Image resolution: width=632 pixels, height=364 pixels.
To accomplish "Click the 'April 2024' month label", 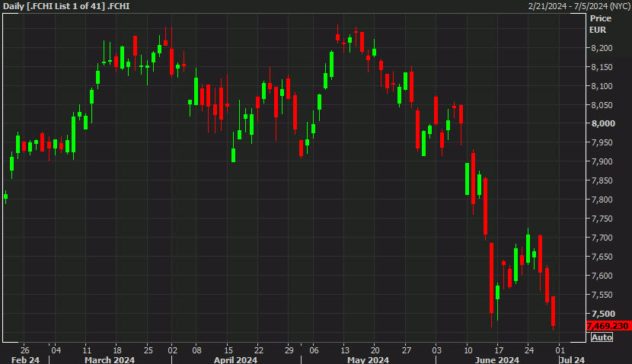I will (235, 359).
